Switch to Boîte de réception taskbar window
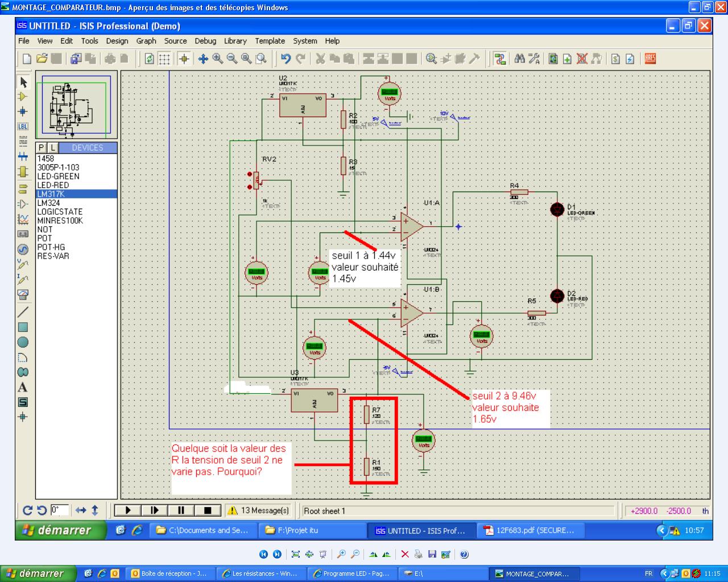The height and width of the screenshot is (582, 728). (169, 573)
